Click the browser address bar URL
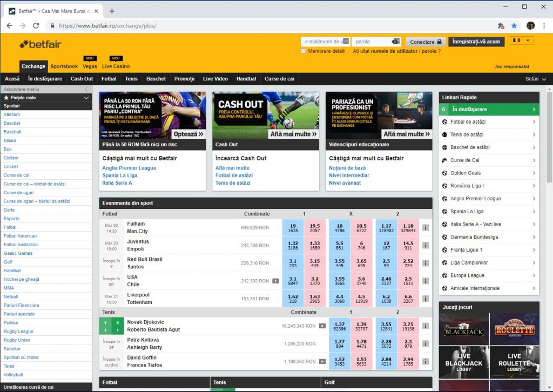The image size is (553, 392). point(107,26)
